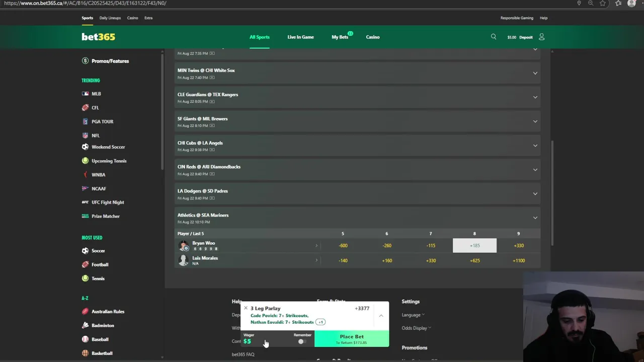The height and width of the screenshot is (362, 644).
Task: Expand CHI Cubs @ LA Angels
Action: point(357,146)
